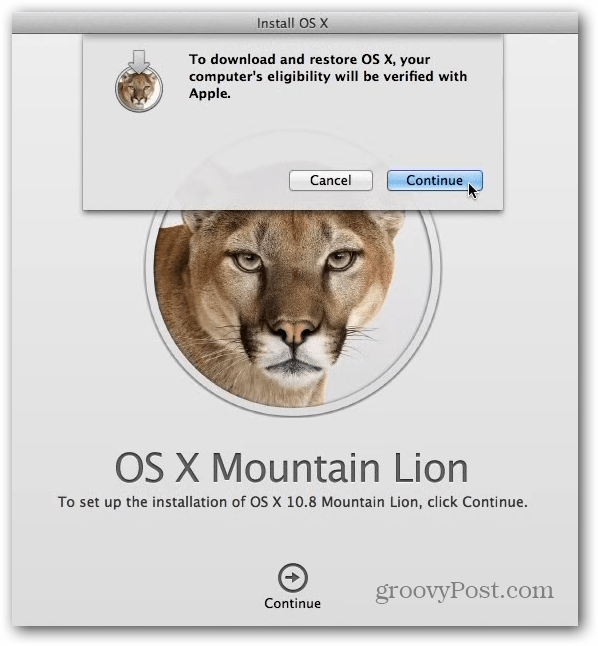598x646 pixels.
Task: Select the Continue label under the arrow icon
Action: pos(293,603)
